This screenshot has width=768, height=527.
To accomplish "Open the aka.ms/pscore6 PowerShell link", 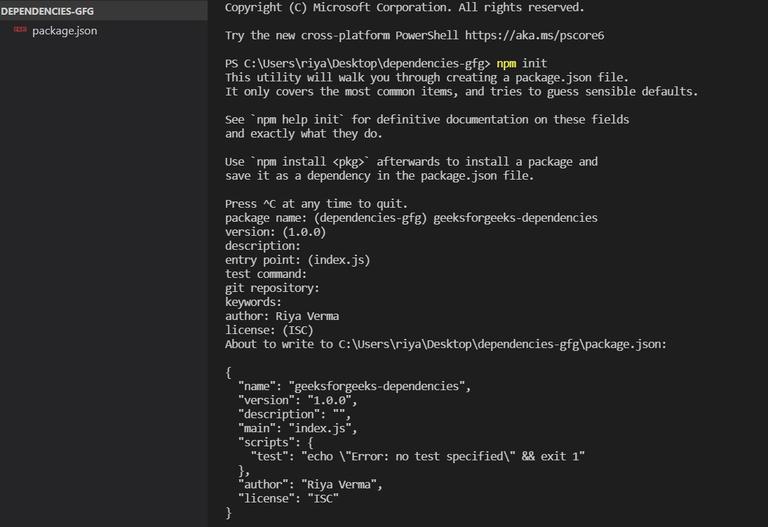I will pos(534,35).
